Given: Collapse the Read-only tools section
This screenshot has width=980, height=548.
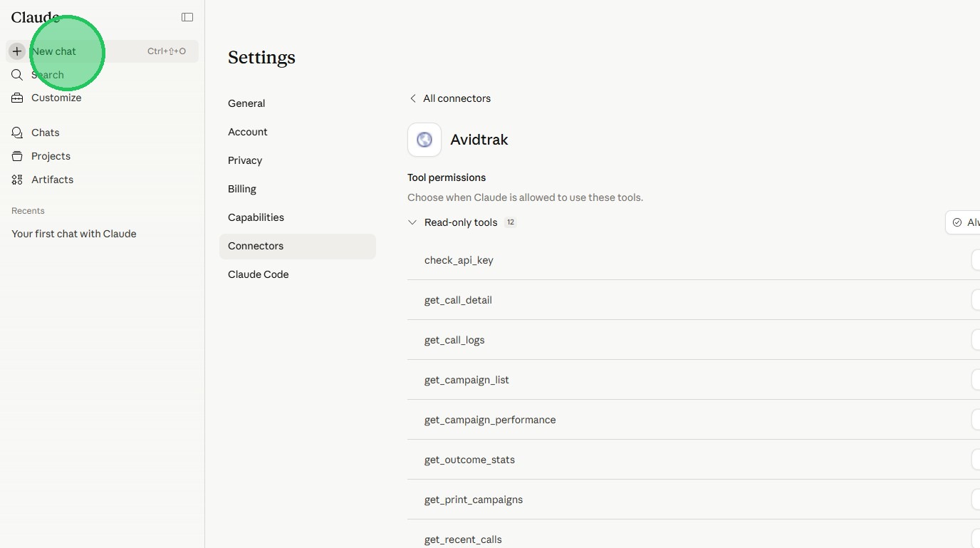Looking at the screenshot, I should 412,222.
